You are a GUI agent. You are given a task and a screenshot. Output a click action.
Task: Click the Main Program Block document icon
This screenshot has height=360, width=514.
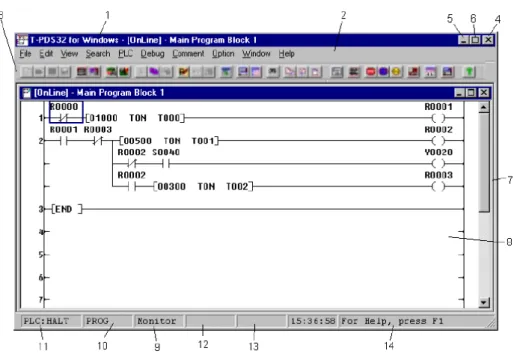(27, 93)
